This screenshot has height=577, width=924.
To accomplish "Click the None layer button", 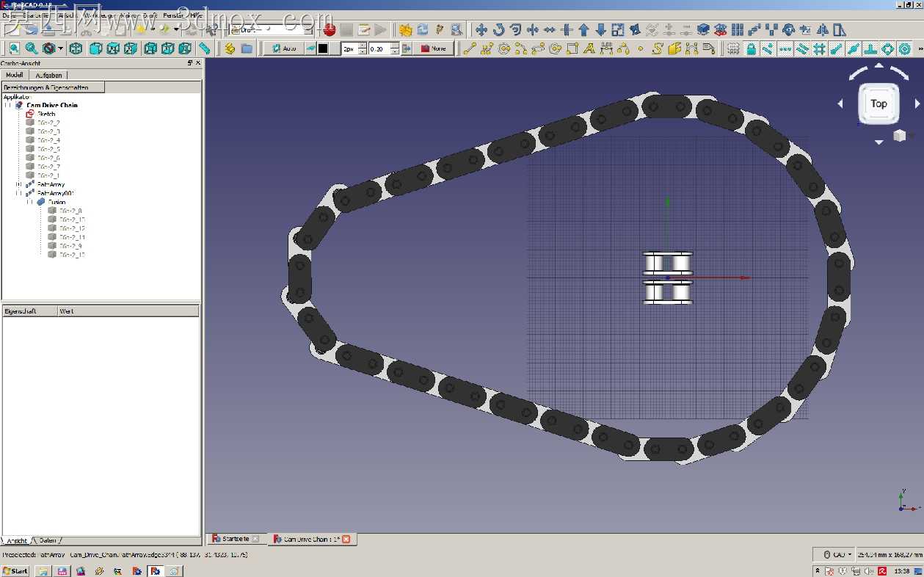I will [433, 48].
